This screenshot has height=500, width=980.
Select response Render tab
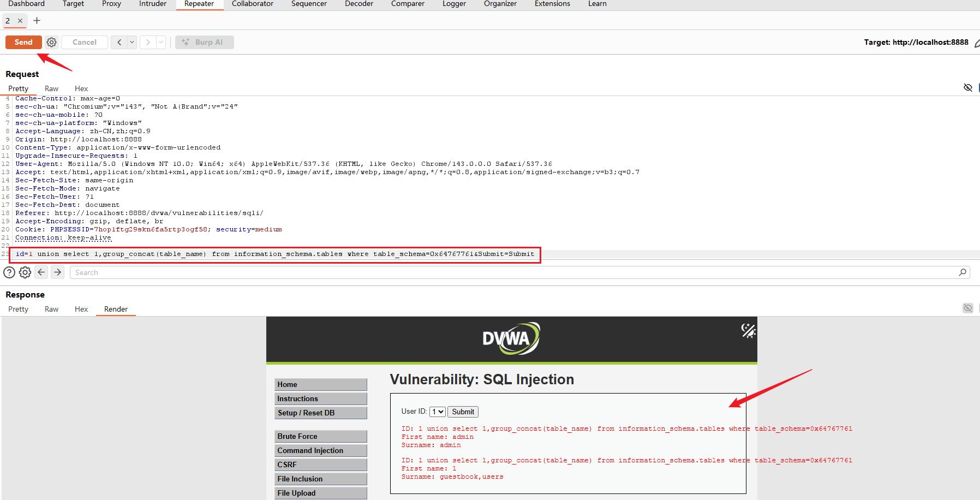116,309
